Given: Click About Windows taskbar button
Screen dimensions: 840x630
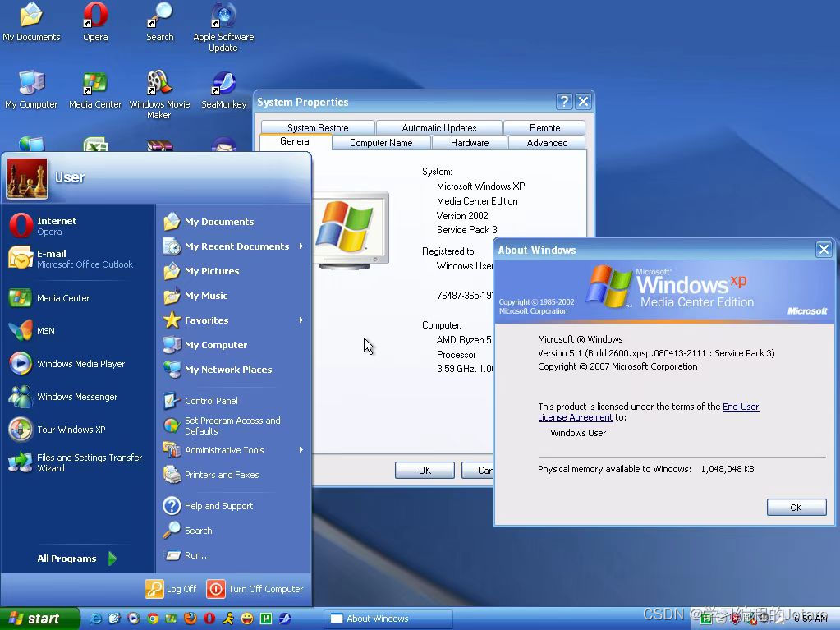Looking at the screenshot, I should tap(388, 619).
